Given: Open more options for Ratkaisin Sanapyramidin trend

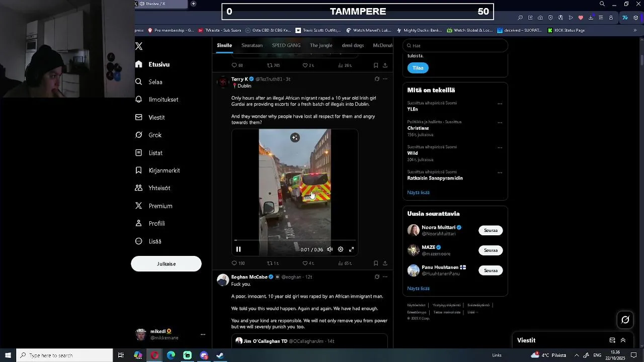Looking at the screenshot, I should pos(500,172).
